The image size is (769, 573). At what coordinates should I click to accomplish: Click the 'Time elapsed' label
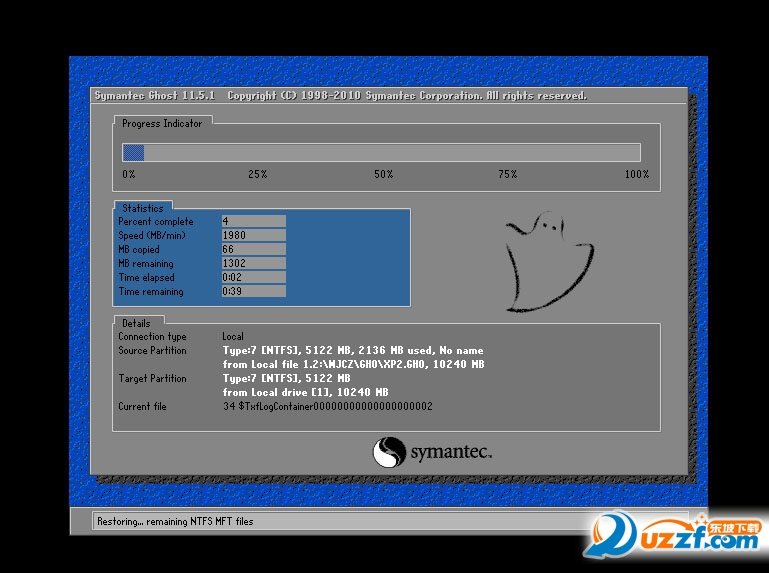146,278
